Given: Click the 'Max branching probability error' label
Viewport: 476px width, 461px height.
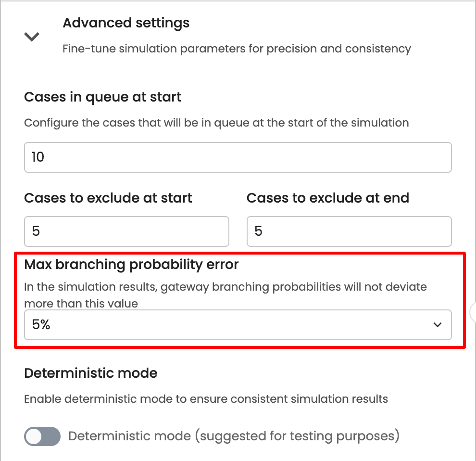Looking at the screenshot, I should [x=131, y=265].
